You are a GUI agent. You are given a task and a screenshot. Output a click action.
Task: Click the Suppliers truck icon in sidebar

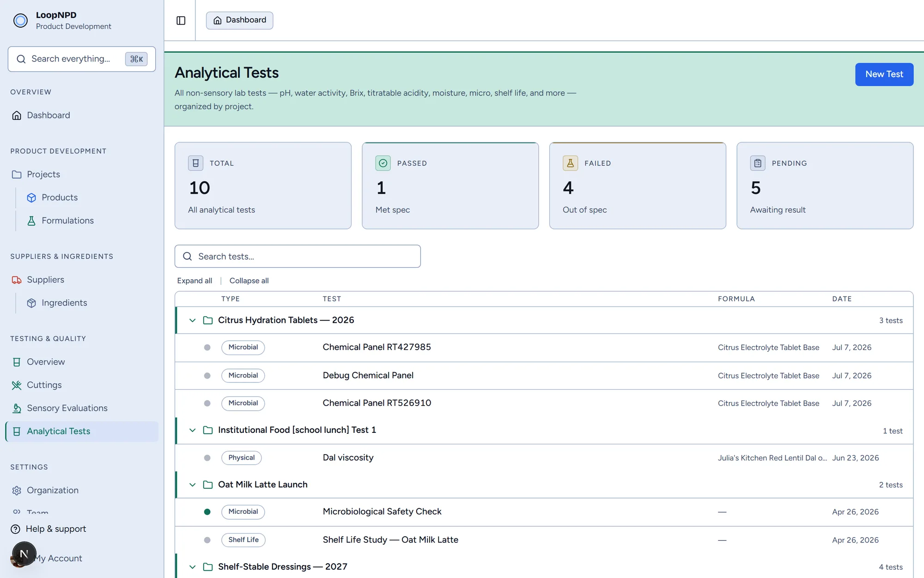[17, 280]
